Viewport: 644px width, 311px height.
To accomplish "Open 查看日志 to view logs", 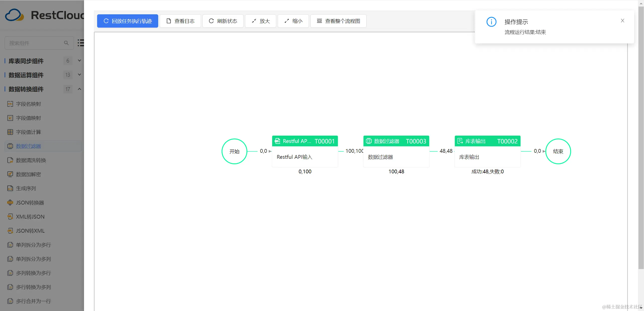I will click(180, 21).
